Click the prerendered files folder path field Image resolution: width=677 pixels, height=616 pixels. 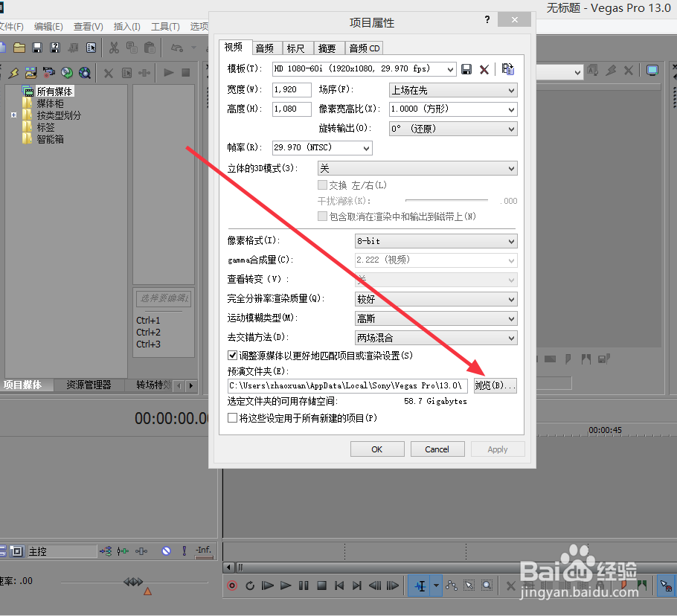pyautogui.click(x=347, y=385)
